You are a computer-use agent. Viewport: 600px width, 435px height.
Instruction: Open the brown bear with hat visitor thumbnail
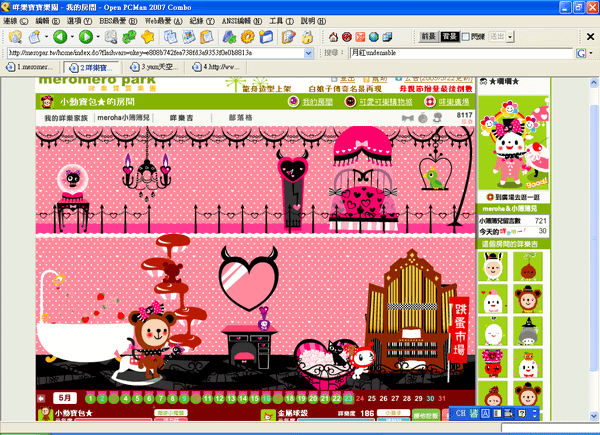528,299
